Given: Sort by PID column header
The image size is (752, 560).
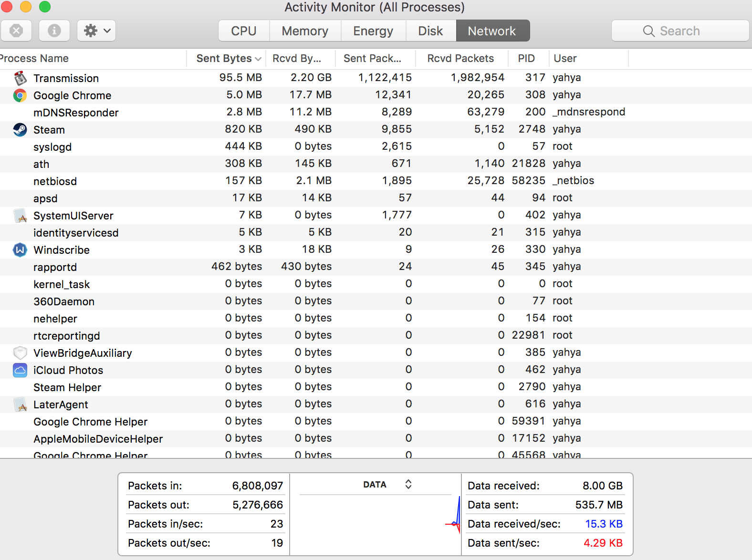Looking at the screenshot, I should click(x=529, y=58).
